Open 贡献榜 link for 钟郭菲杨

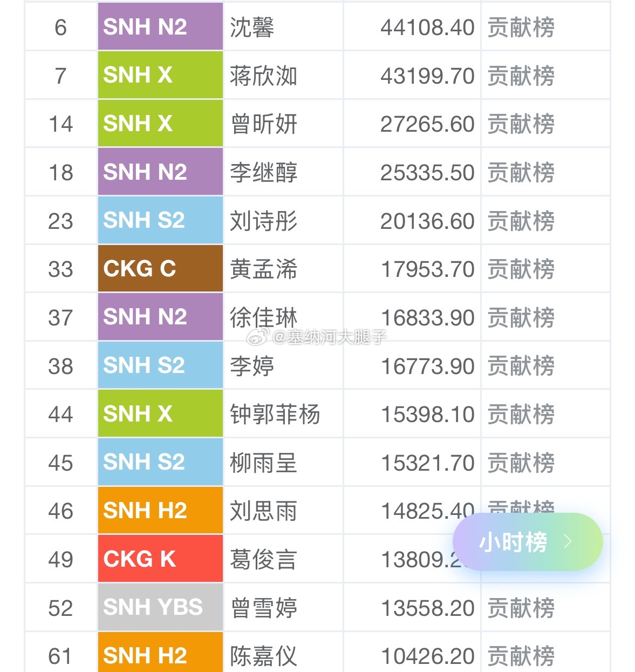pos(521,415)
